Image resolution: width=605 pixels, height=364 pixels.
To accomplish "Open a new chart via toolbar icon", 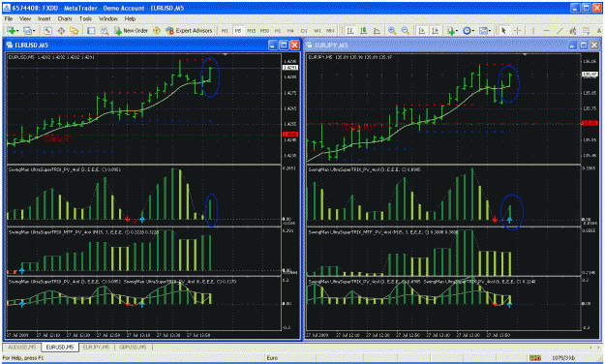I will pyautogui.click(x=11, y=30).
